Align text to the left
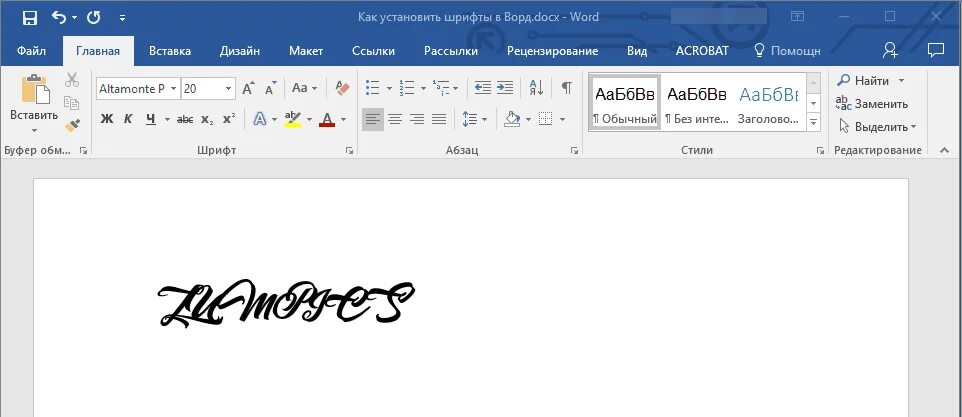 coord(373,119)
